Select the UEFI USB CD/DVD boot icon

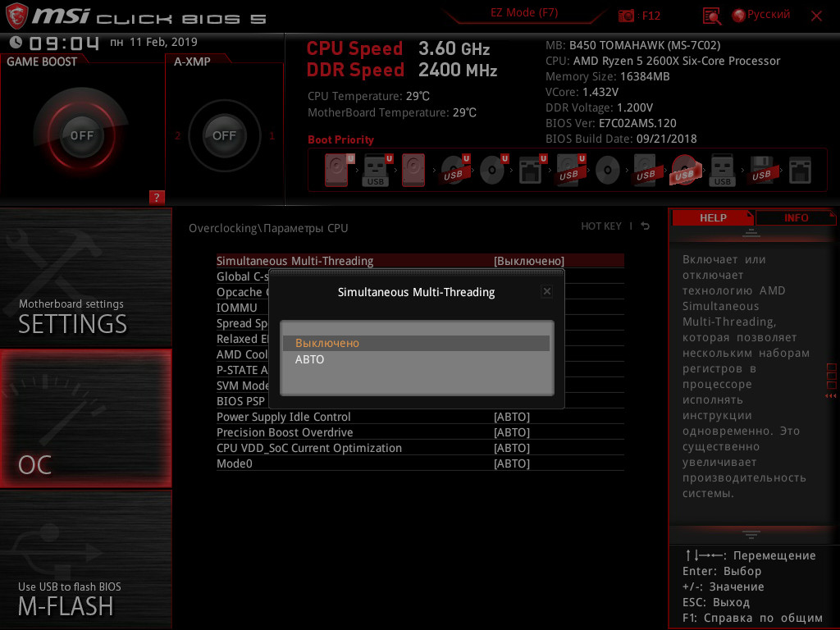click(454, 171)
